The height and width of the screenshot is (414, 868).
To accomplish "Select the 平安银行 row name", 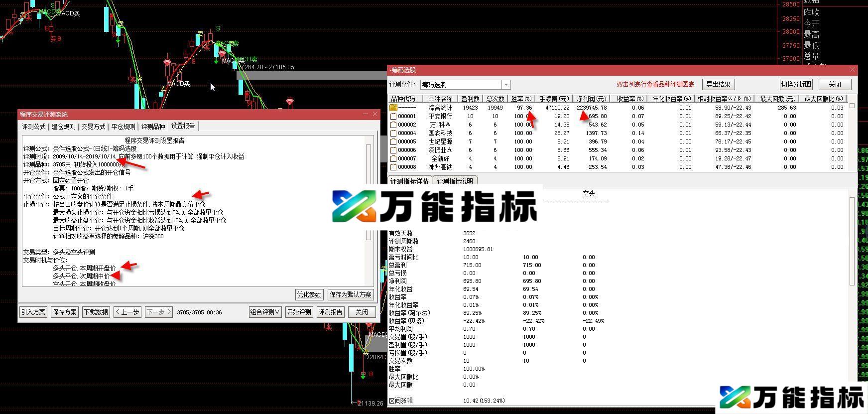I will point(440,116).
